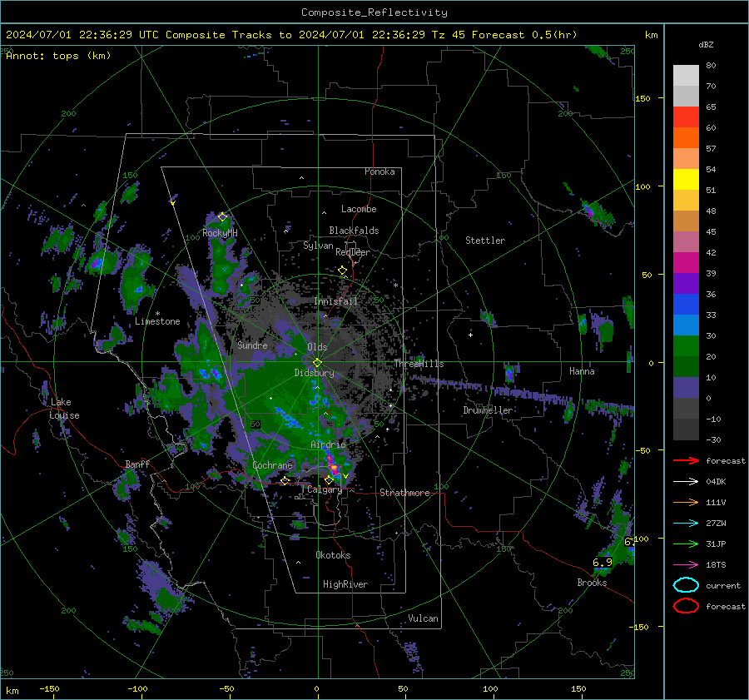
Task: Click the Blackfalds city label
Action: click(x=354, y=231)
